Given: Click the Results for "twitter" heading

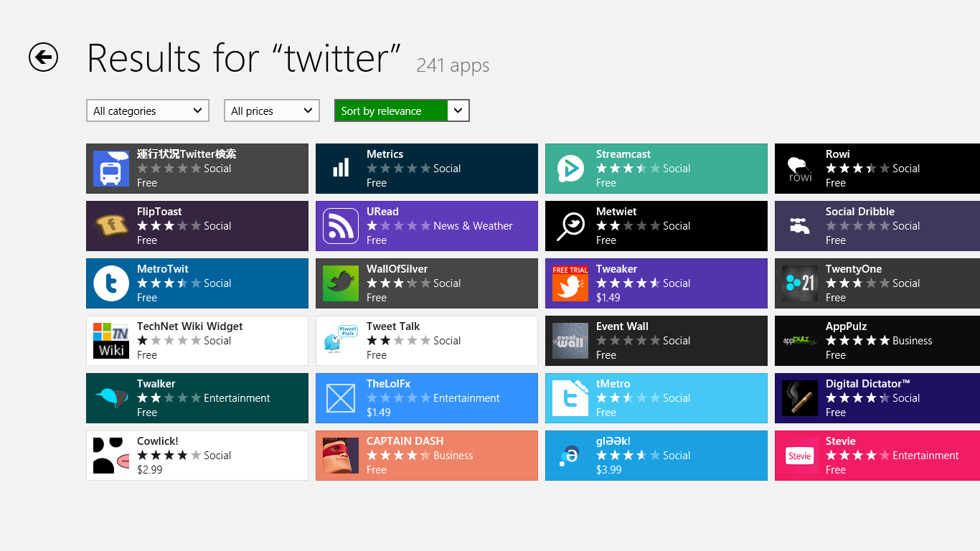Looking at the screenshot, I should pos(244,58).
